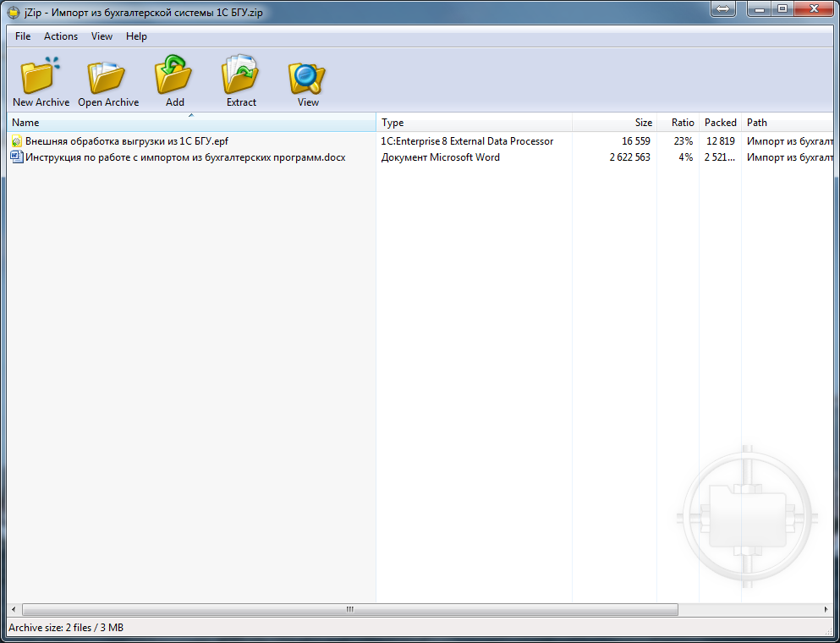
Task: Sort files by the Name column header
Action: [190, 123]
